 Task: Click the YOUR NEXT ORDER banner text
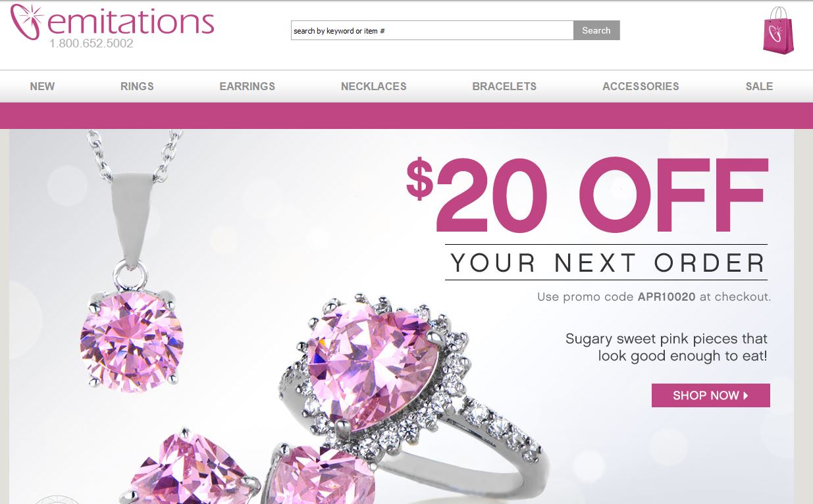point(607,263)
